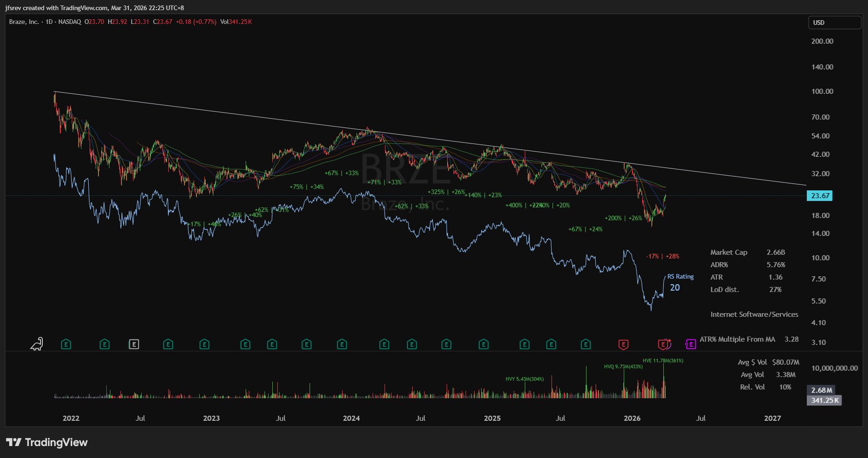
Task: Click the first red earnings marker
Action: point(623,344)
